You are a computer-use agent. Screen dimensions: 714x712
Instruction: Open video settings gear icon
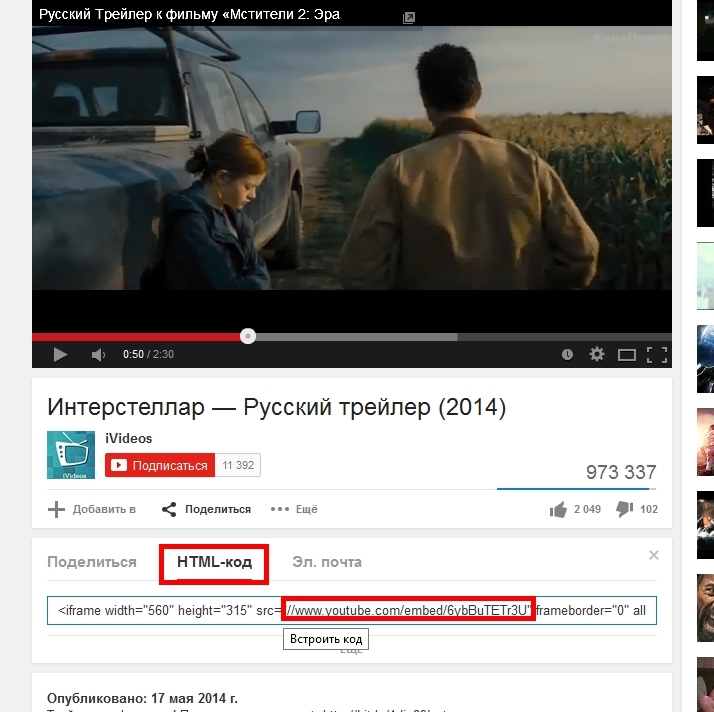(597, 354)
